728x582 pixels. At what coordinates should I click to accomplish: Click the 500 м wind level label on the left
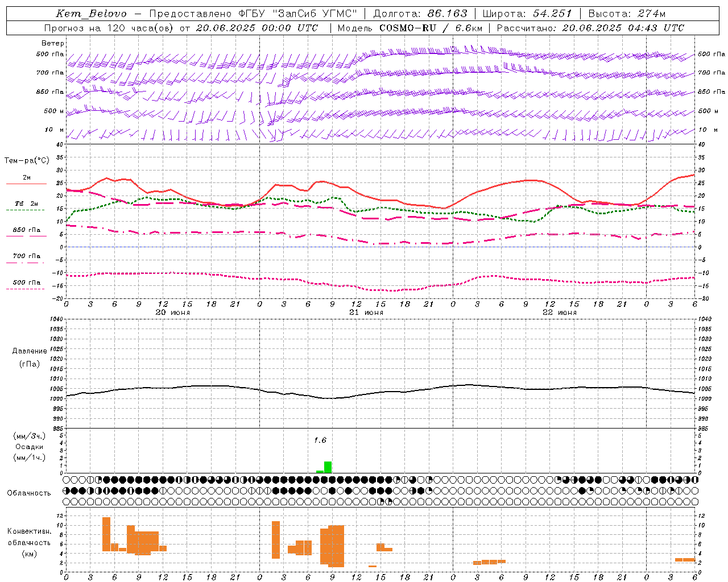pos(55,111)
